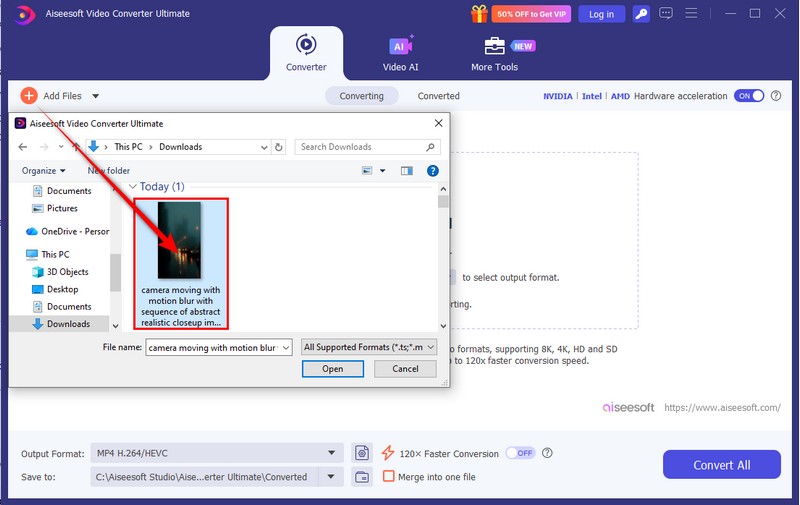800x505 pixels.
Task: Click the Log in button
Action: pos(602,14)
